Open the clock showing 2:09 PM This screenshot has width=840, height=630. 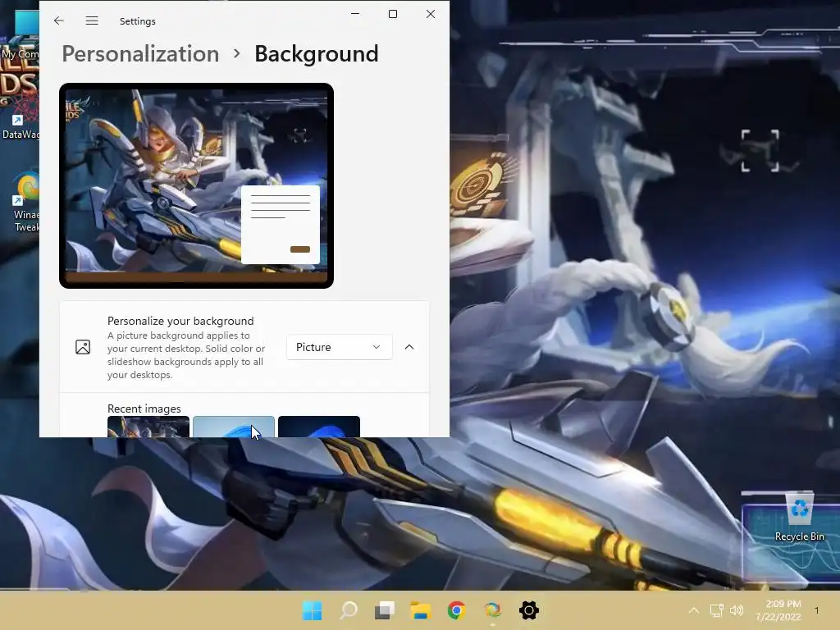click(778, 610)
